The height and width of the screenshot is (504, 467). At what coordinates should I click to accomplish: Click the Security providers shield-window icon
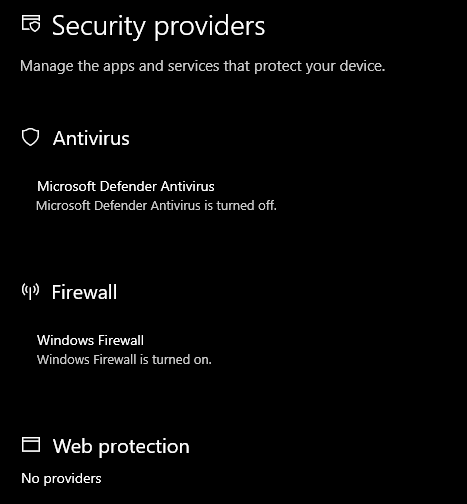(x=31, y=24)
